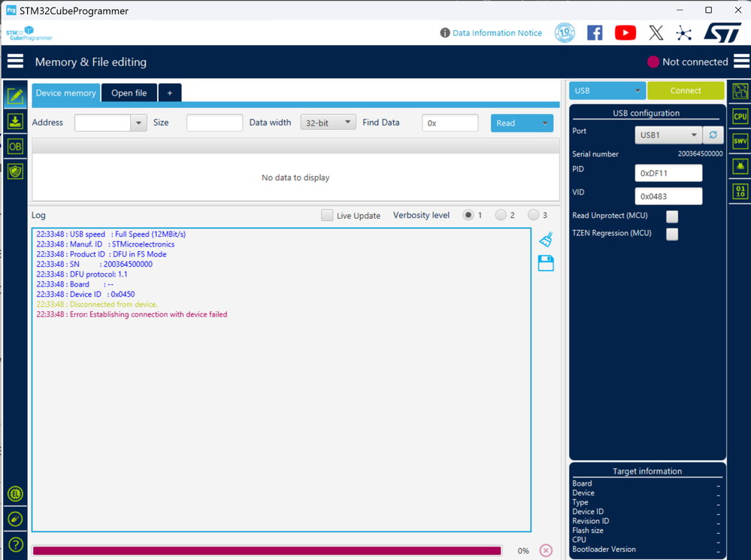Tick TZEN Regression (MCU) checkbox
Viewport: 751px width, 560px height.
(x=672, y=234)
